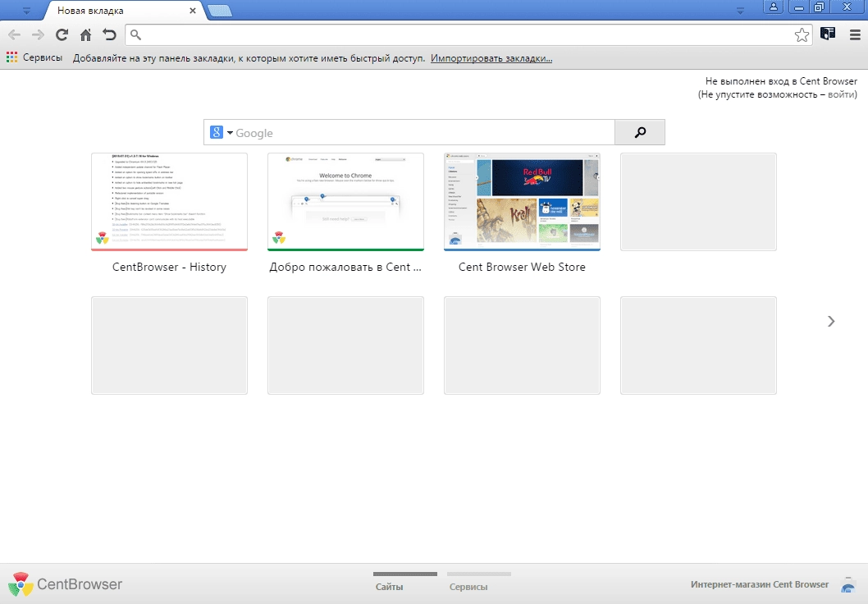868x604 pixels.
Task: Click the войти sign-in link
Action: (842, 94)
